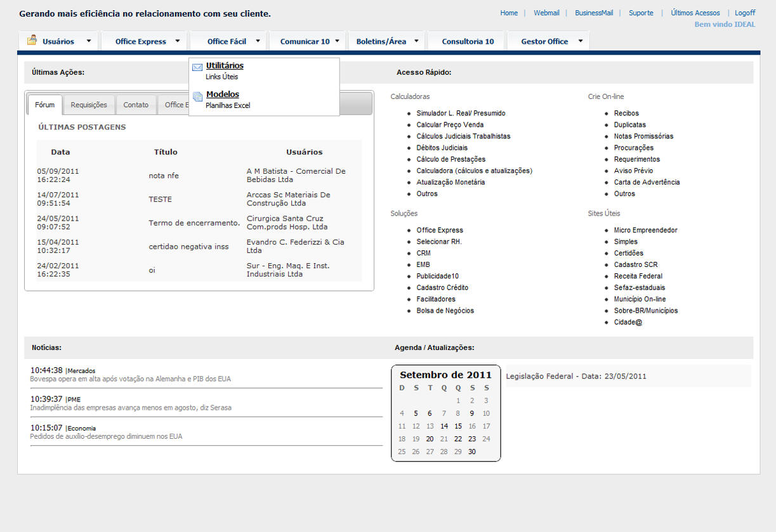View Últimos Acessos
776x532 pixels.
[695, 13]
